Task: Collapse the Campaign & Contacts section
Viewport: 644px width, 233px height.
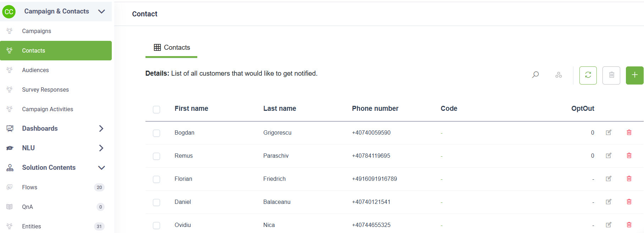Action: 101,11
